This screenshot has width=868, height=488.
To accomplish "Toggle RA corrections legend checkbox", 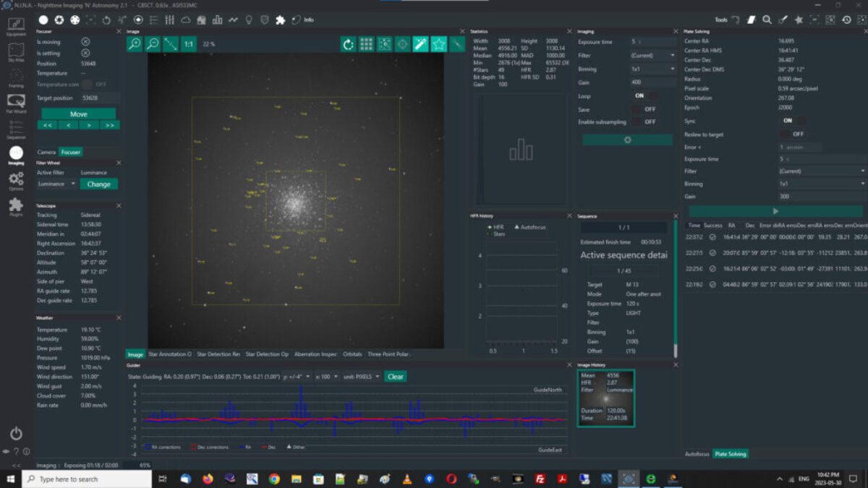I will (148, 447).
